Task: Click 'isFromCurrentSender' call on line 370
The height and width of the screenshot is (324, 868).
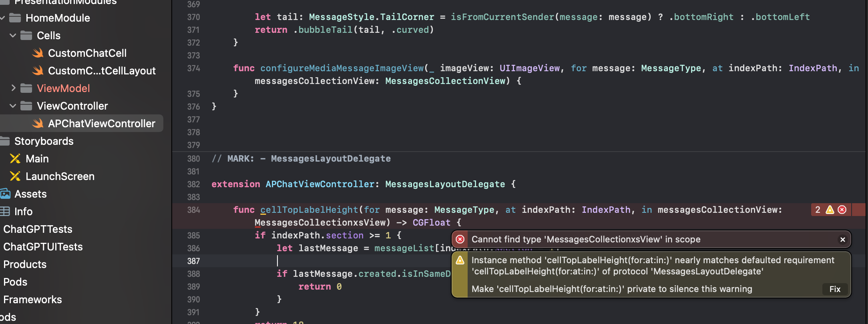Action: 502,17
